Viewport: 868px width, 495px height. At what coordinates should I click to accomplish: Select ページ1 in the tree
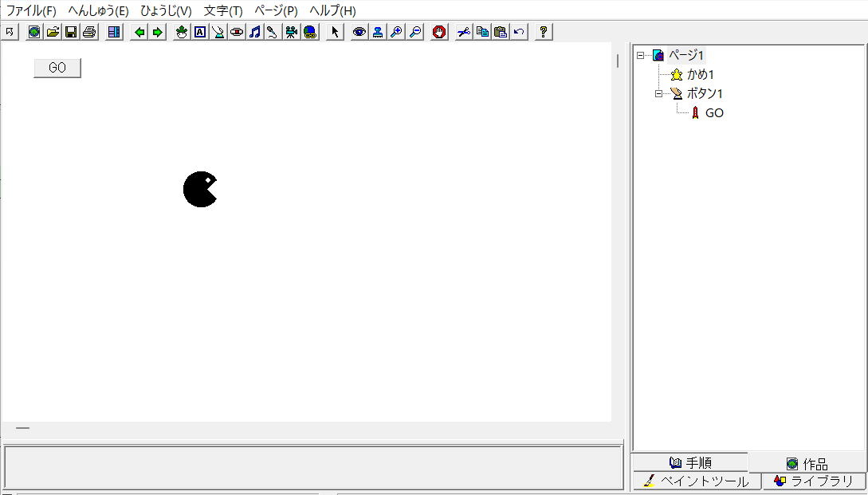pos(686,55)
